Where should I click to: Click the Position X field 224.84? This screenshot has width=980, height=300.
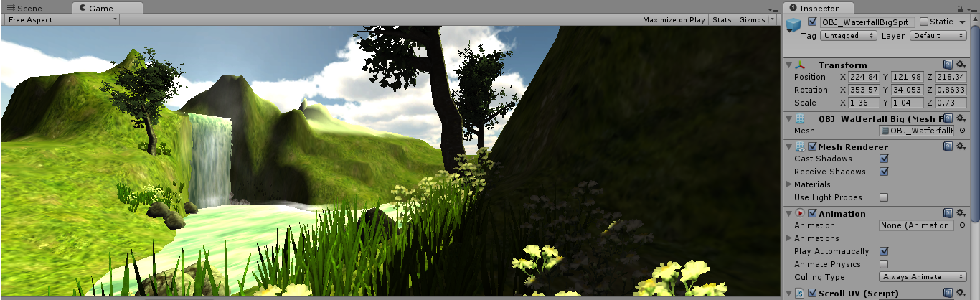pyautogui.click(x=864, y=77)
